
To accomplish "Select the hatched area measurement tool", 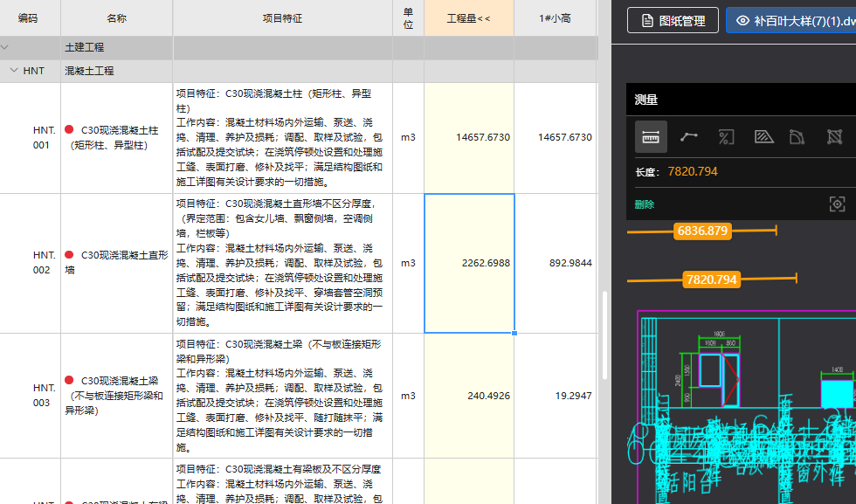I will pyautogui.click(x=763, y=137).
